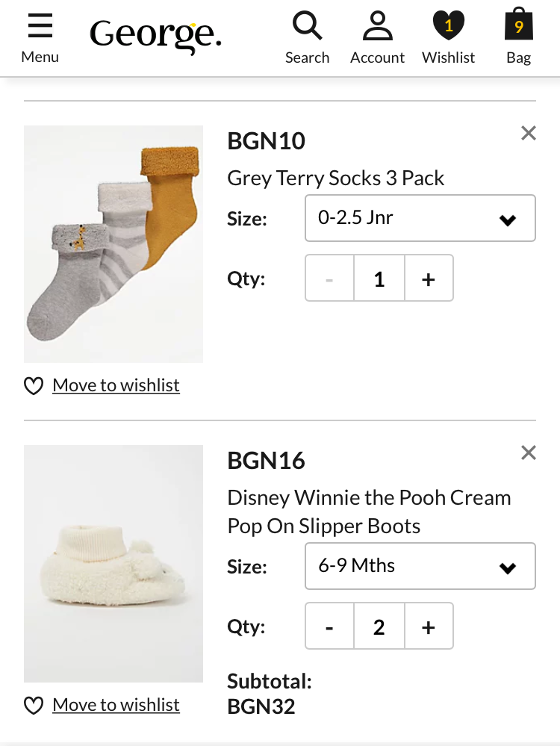Increase Slipper Boots quantity with plus
Screen dimensions: 560x746
tap(429, 627)
